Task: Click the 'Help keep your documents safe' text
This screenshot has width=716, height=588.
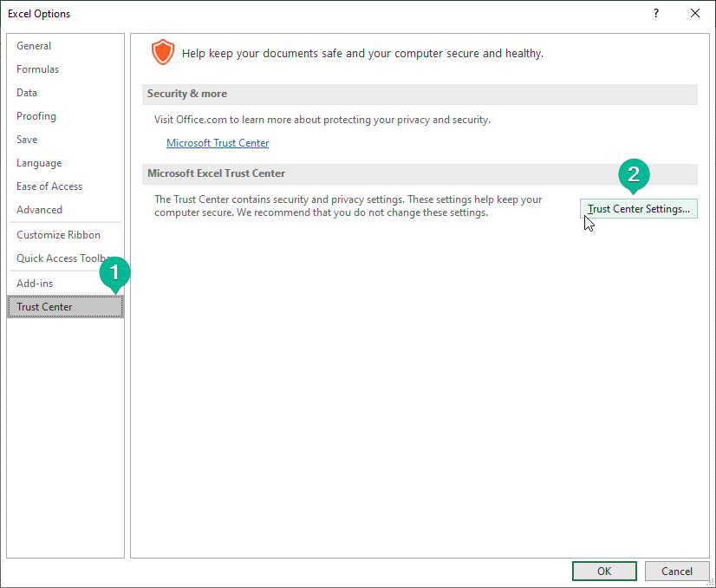Action: pos(362,54)
